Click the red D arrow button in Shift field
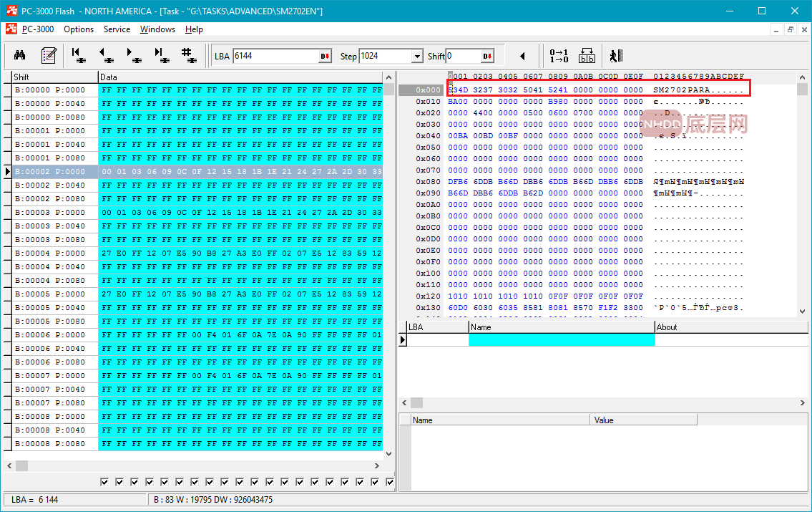Viewport: 812px width, 512px height. pos(488,56)
